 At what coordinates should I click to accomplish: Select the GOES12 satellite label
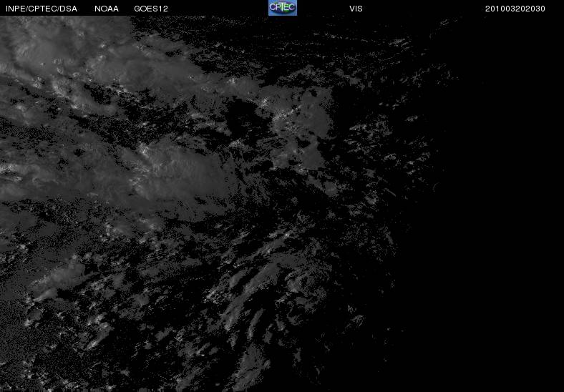click(x=151, y=9)
